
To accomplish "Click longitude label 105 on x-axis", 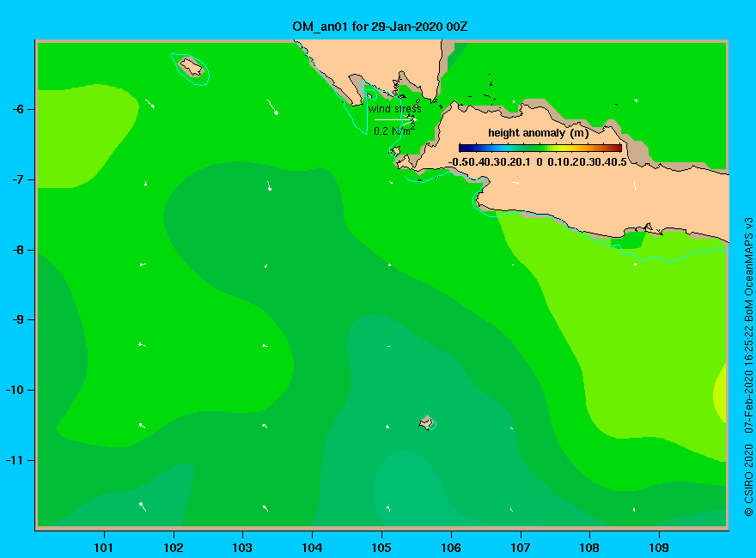I will 381,548.
